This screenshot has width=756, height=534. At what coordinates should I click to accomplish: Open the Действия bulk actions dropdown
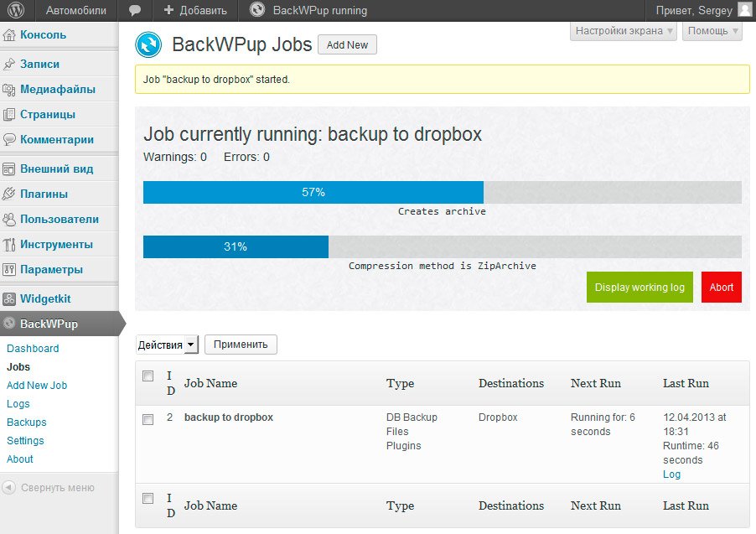[x=167, y=345]
